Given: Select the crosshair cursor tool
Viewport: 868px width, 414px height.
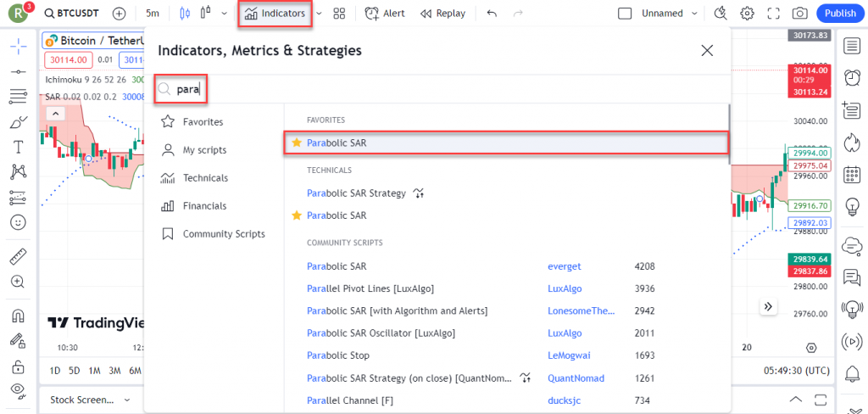Looking at the screenshot, I should point(19,47).
